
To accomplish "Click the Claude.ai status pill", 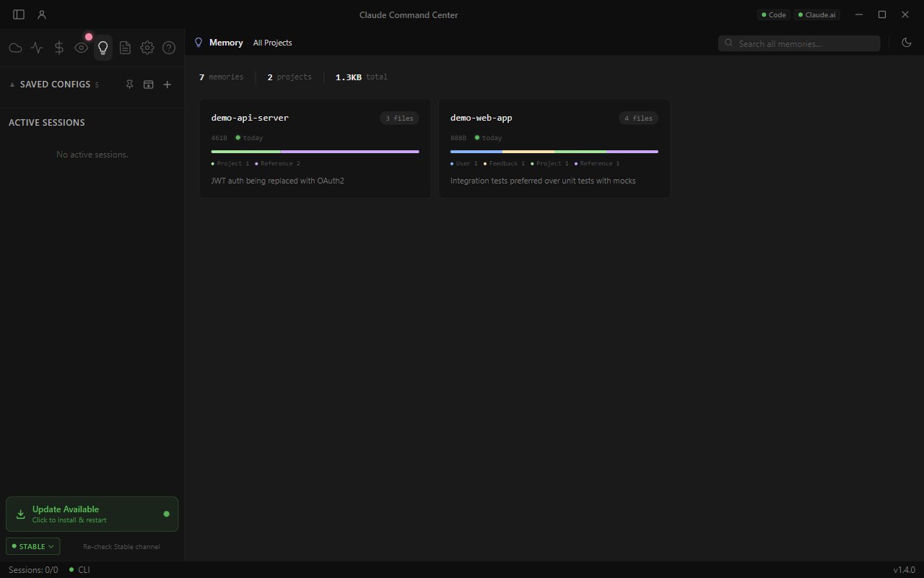I will (816, 14).
